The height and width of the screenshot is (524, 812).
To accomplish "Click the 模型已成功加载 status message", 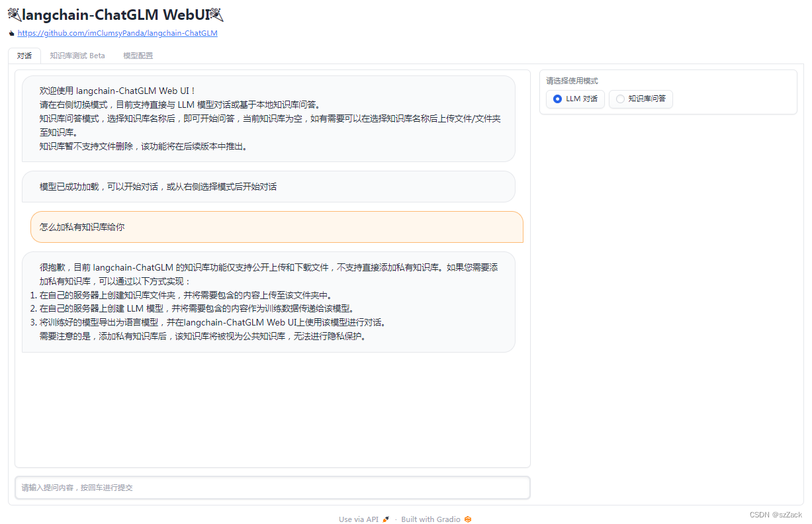I will [x=269, y=187].
